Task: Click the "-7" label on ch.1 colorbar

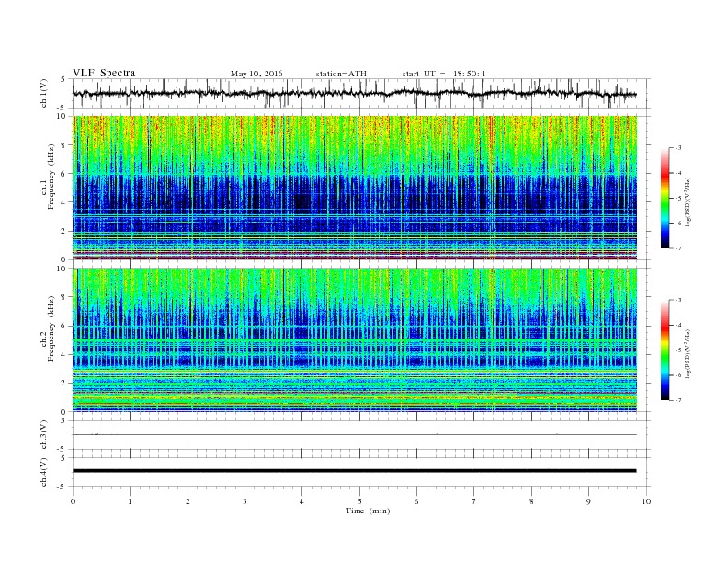Action: (x=677, y=248)
